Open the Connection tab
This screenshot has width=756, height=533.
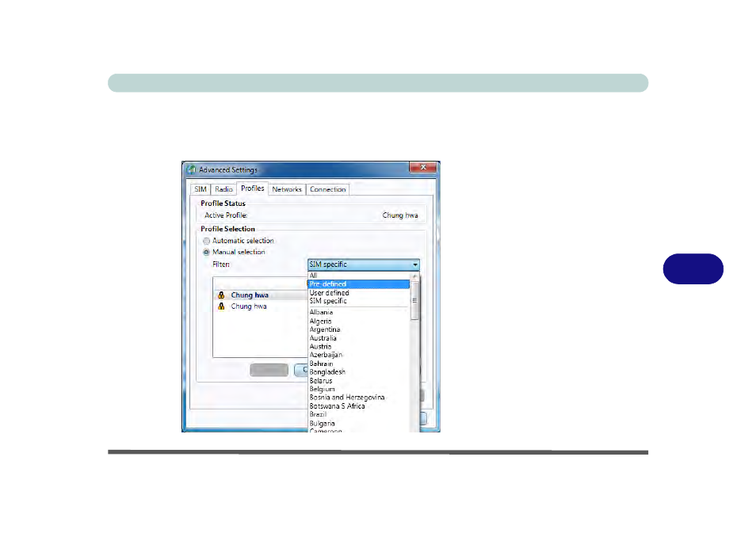point(328,189)
